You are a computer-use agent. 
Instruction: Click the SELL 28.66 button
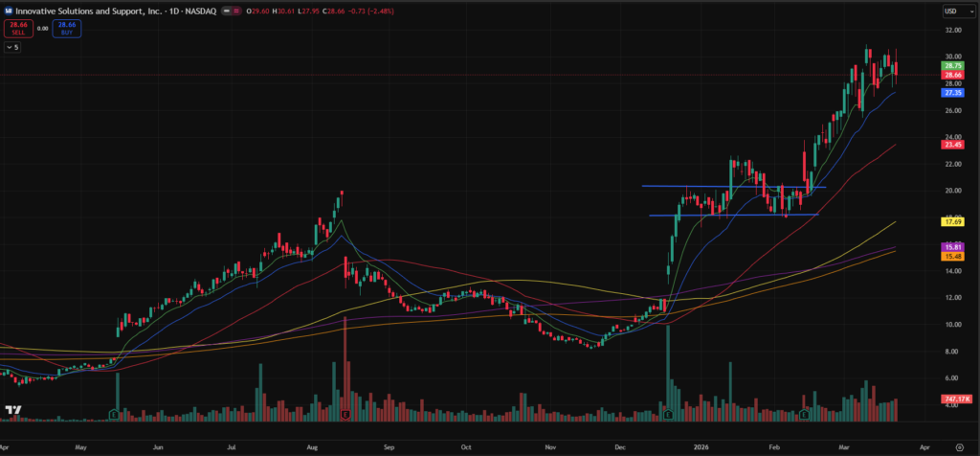17,30
